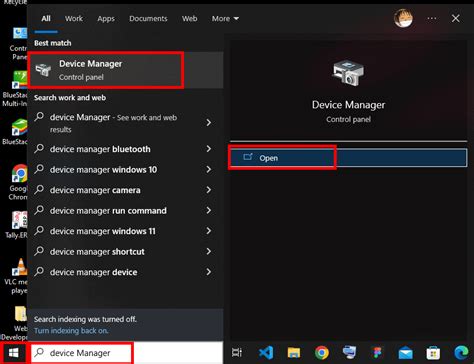
Task: Click search magnifier icon beside 'device manager bluetooth'
Action: tap(39, 148)
